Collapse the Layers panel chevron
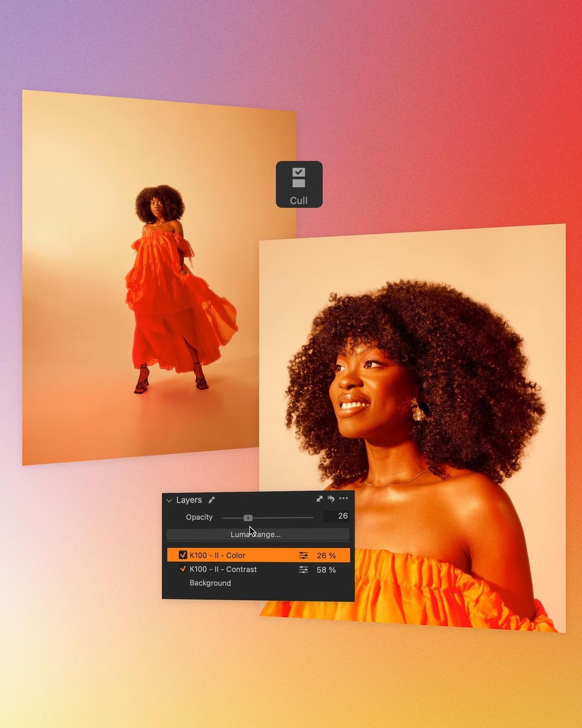 click(169, 500)
